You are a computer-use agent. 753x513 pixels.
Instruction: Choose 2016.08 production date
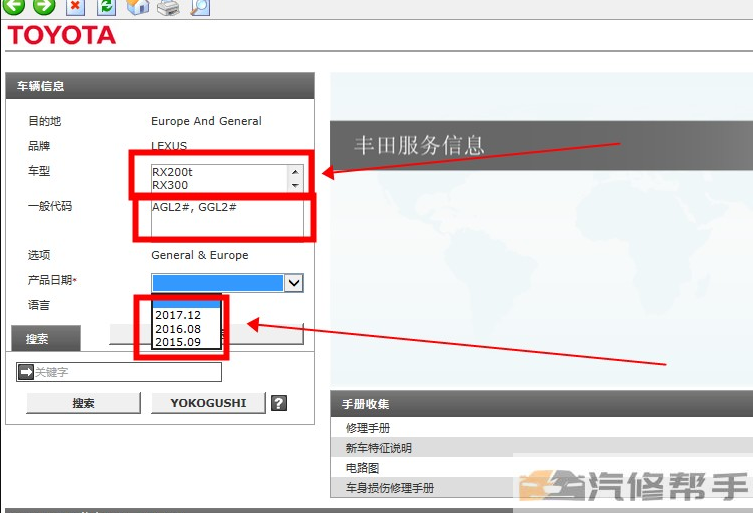point(186,329)
